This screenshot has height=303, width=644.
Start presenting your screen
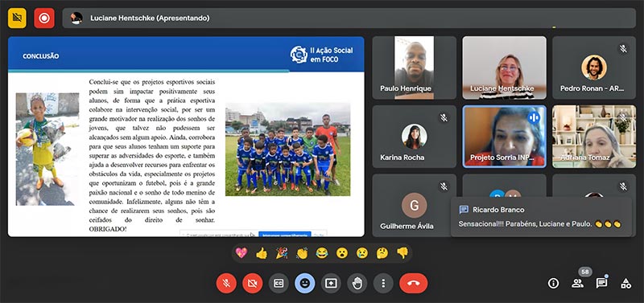(331, 284)
